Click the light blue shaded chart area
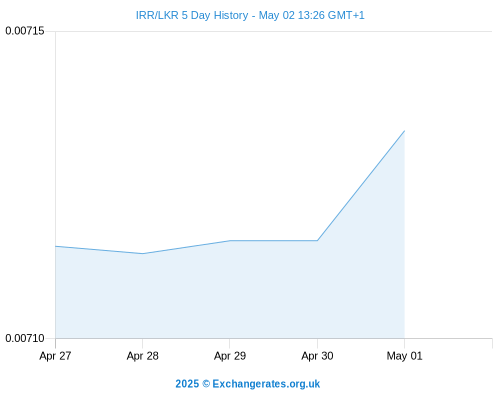This screenshot has width=495, height=400. (x=230, y=293)
